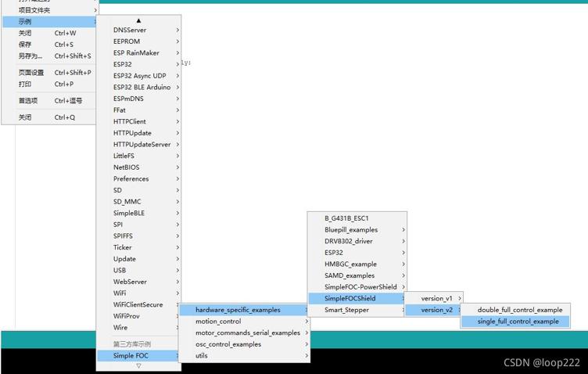The height and width of the screenshot is (374, 588).
Task: Open SD library examples
Action: tap(138, 190)
